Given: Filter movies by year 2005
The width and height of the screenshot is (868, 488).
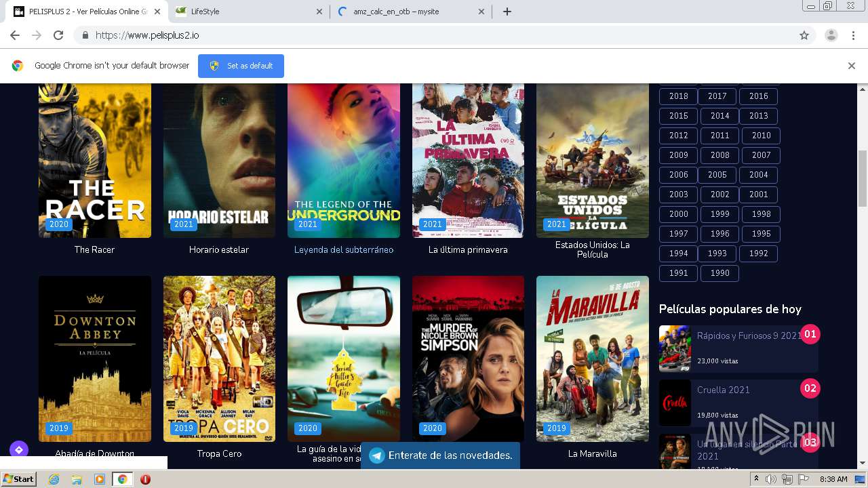Looking at the screenshot, I should pyautogui.click(x=717, y=175).
